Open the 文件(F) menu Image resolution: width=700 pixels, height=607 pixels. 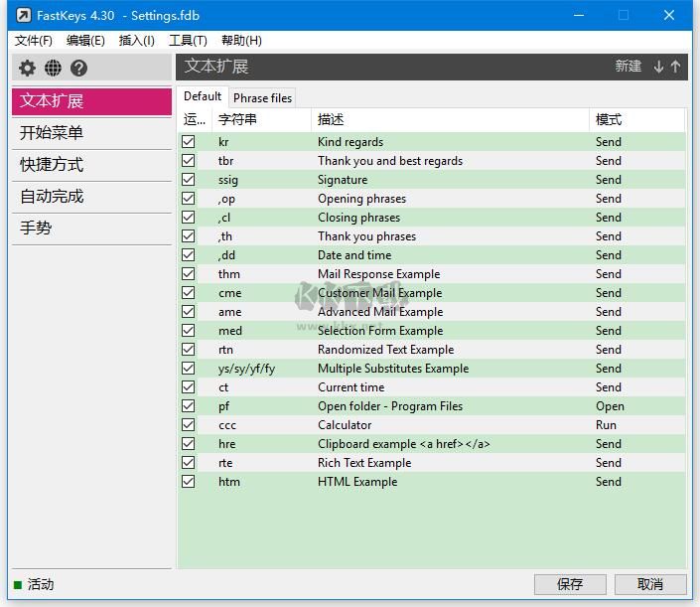pyautogui.click(x=34, y=41)
